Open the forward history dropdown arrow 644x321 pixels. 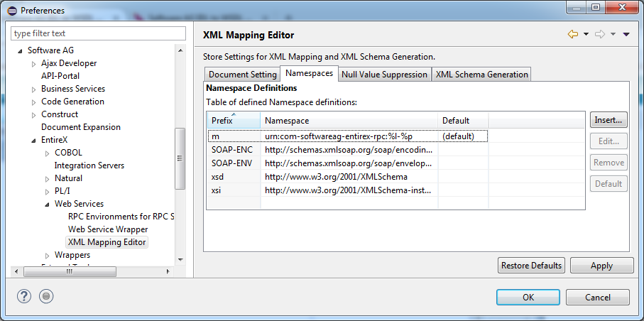pos(613,35)
